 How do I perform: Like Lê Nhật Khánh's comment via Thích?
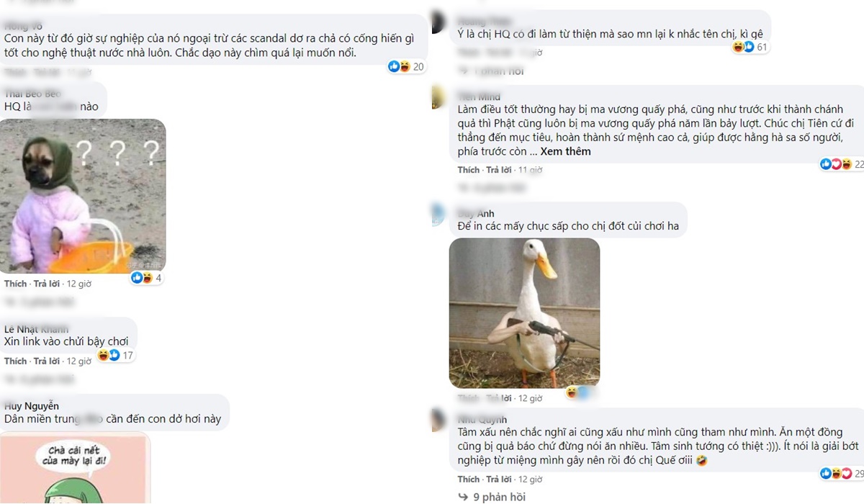[x=15, y=361]
